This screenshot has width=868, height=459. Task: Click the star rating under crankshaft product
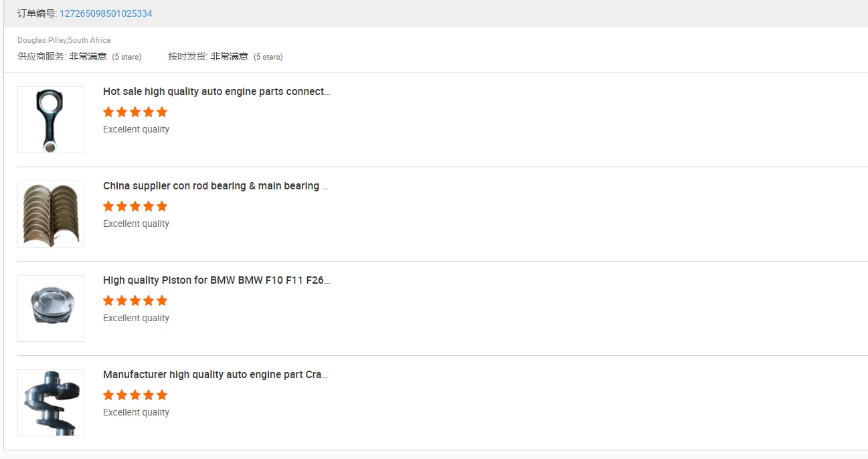135,395
